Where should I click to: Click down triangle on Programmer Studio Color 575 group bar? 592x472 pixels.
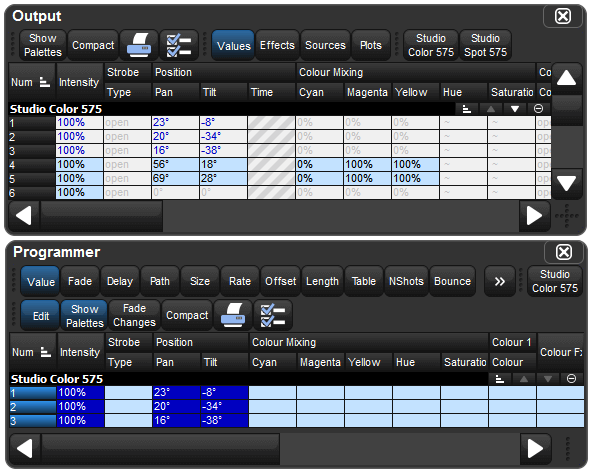click(548, 379)
